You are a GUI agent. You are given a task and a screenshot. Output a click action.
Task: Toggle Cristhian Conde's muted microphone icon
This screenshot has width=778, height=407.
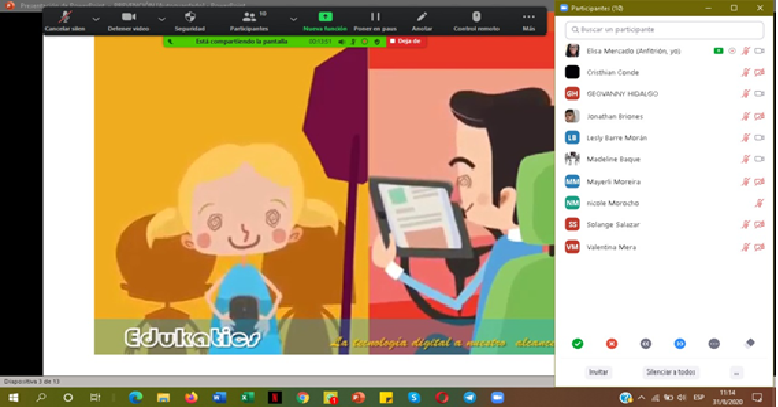tap(746, 72)
